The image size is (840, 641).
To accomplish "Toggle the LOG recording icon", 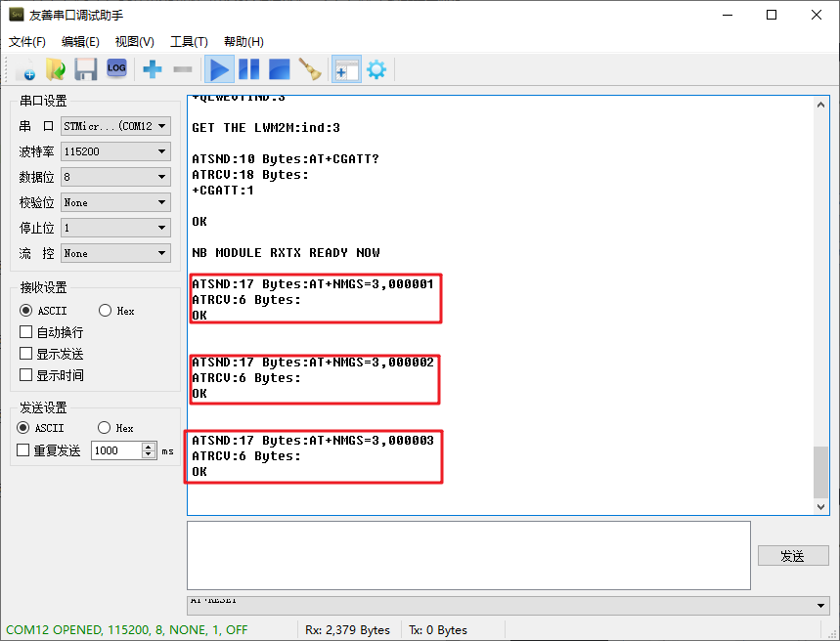I will tap(116, 68).
